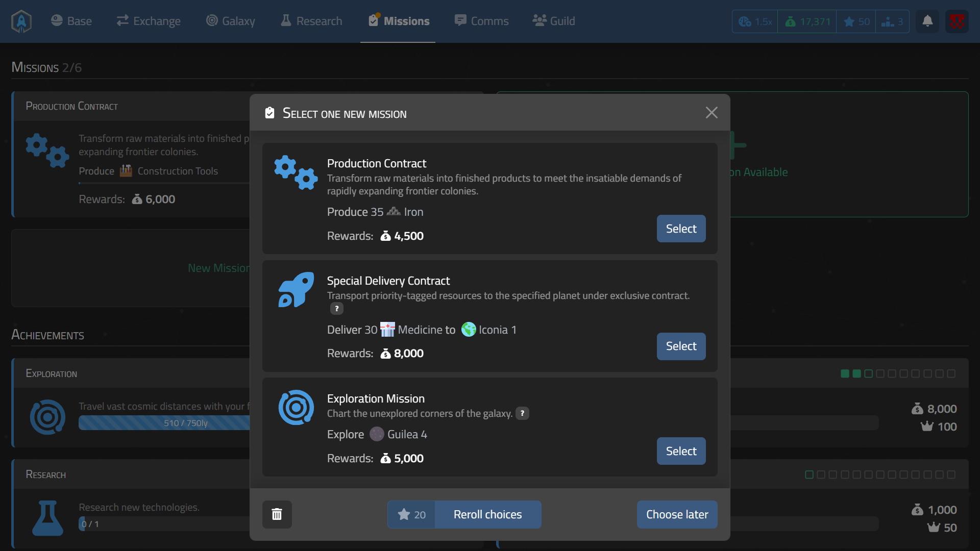Select the Production Contract mission
The width and height of the screenshot is (980, 551).
click(x=681, y=229)
